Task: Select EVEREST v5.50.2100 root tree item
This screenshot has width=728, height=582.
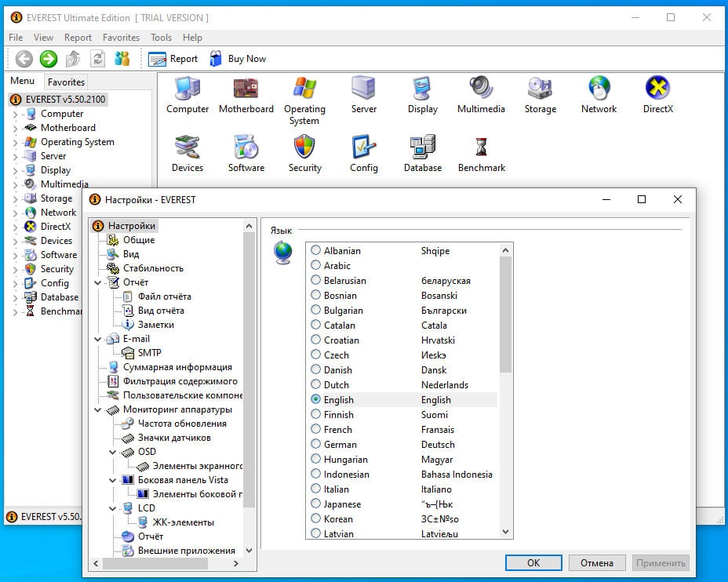Action: (x=65, y=100)
